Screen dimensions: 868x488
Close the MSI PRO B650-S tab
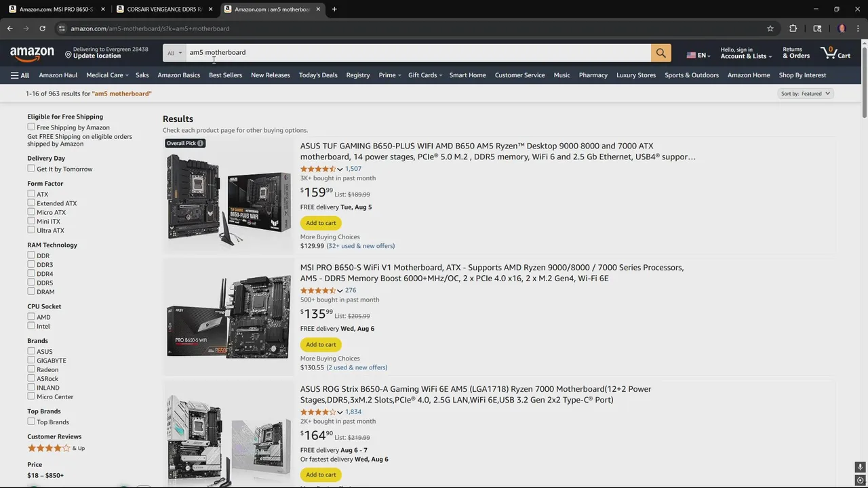(103, 9)
